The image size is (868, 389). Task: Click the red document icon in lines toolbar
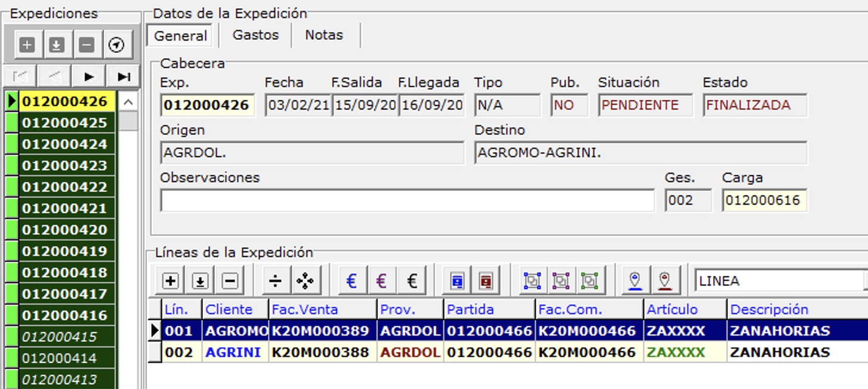486,281
